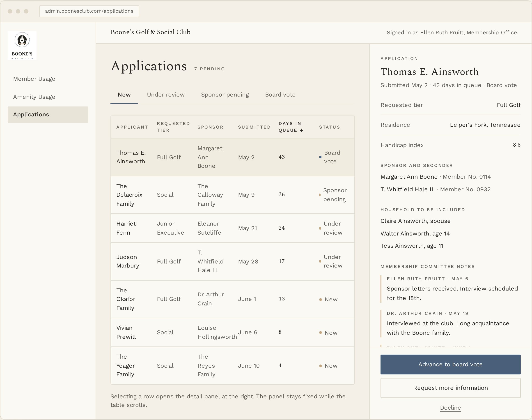Image resolution: width=532 pixels, height=420 pixels.
Task: Select The Yeager Family row
Action: point(232,366)
